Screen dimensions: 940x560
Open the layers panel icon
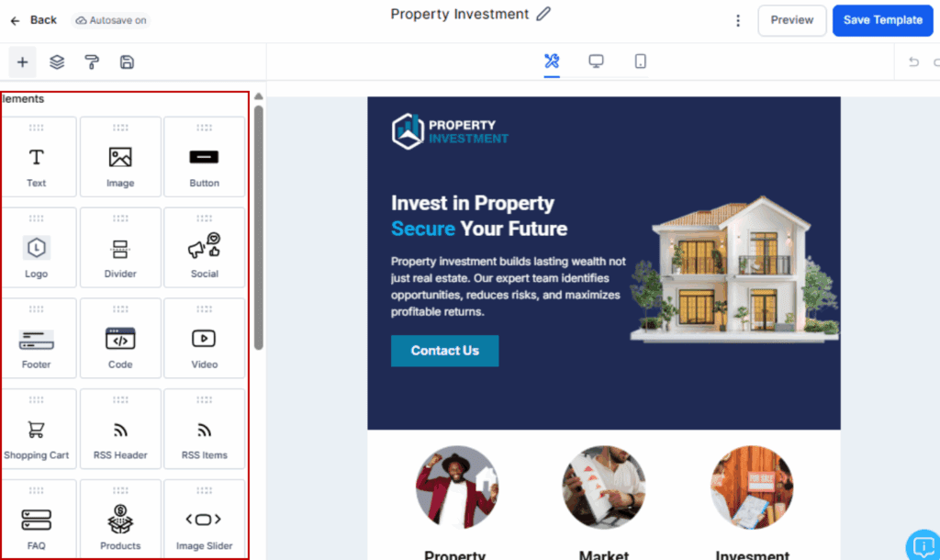click(57, 62)
